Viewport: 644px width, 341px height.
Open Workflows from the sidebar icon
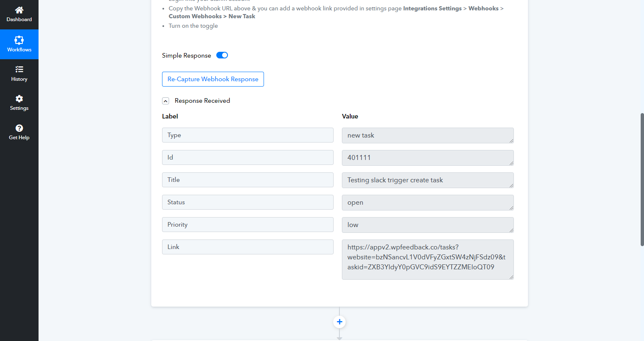[19, 40]
